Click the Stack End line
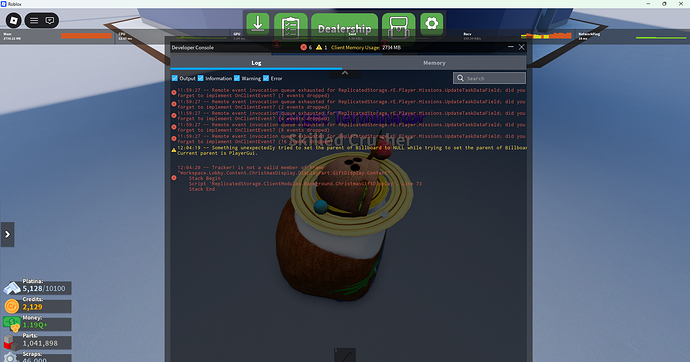Image resolution: width=690 pixels, height=362 pixels. coord(202,189)
